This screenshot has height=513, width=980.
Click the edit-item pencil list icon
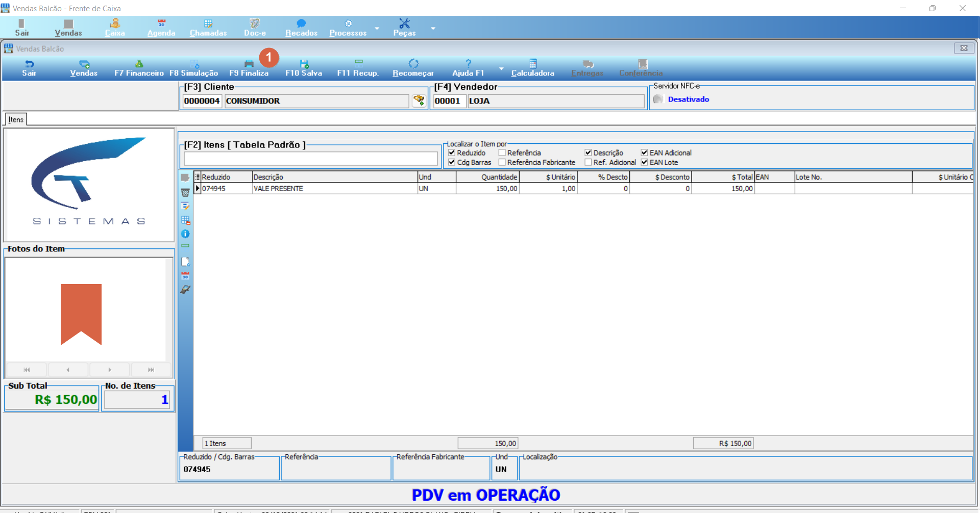[185, 206]
